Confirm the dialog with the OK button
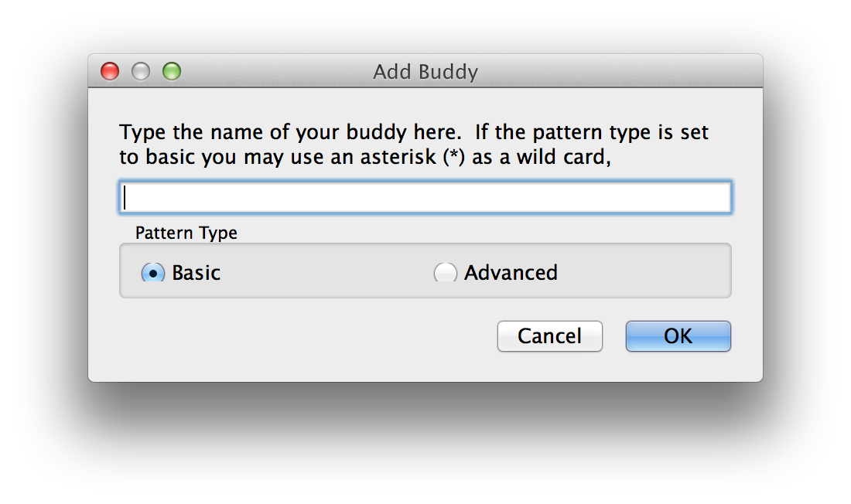851x504 pixels. tap(678, 336)
